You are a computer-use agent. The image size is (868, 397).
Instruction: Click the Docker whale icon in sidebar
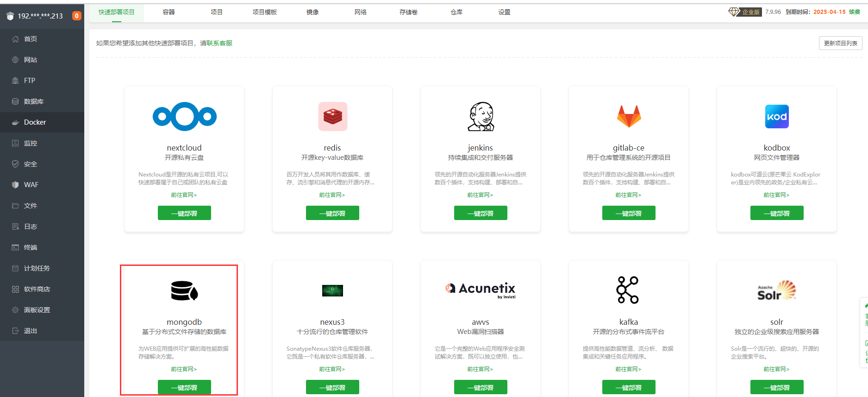click(15, 122)
